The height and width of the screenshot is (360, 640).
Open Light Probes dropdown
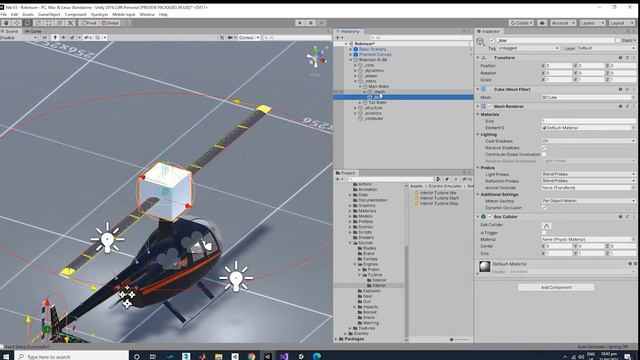tap(589, 174)
